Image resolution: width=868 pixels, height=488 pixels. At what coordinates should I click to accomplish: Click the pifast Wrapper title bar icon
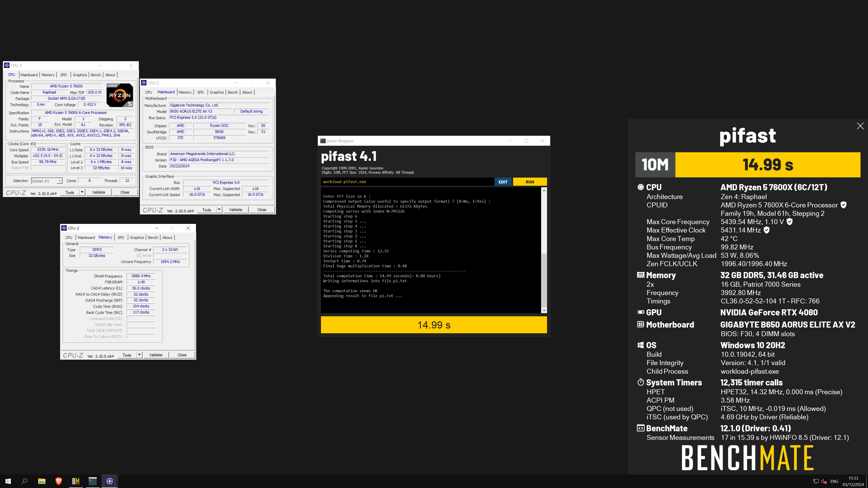point(323,141)
